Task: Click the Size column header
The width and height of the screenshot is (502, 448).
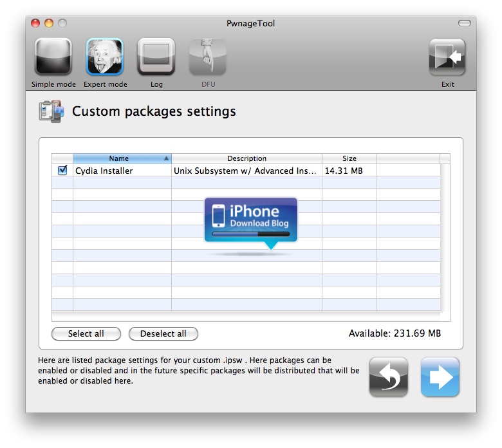Action: pyautogui.click(x=349, y=158)
